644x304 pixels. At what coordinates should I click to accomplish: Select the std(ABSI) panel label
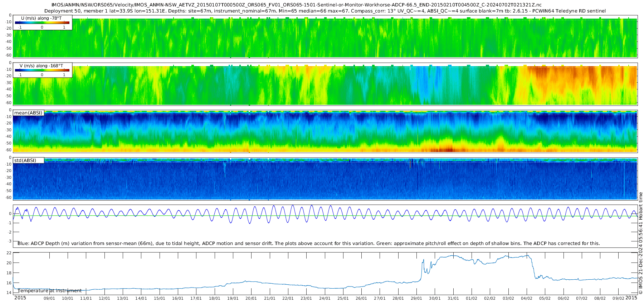pyautogui.click(x=25, y=161)
